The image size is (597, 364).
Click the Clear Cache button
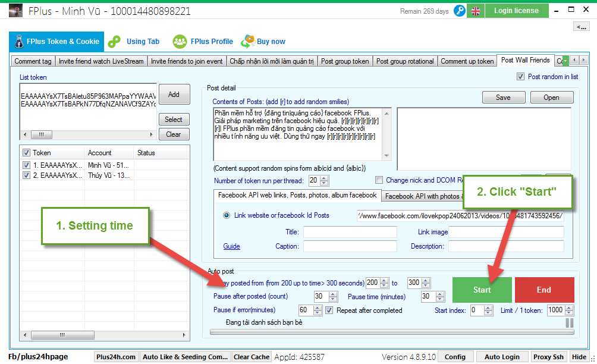[252, 357]
